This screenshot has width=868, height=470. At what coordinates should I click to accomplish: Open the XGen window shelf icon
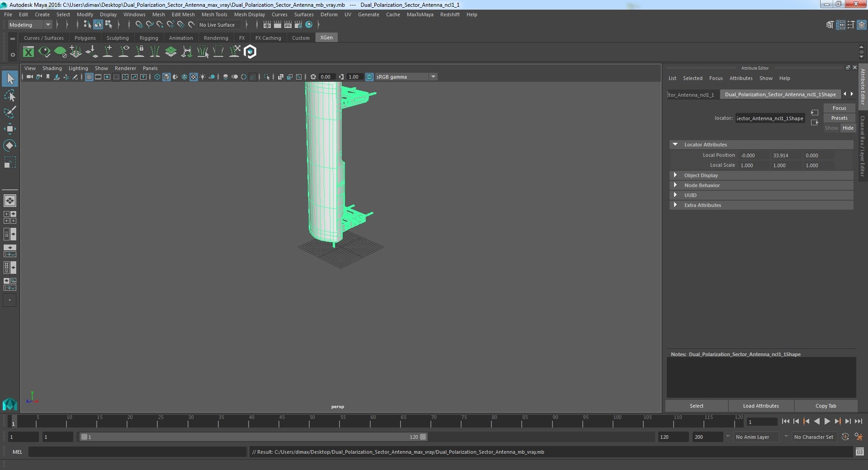28,52
